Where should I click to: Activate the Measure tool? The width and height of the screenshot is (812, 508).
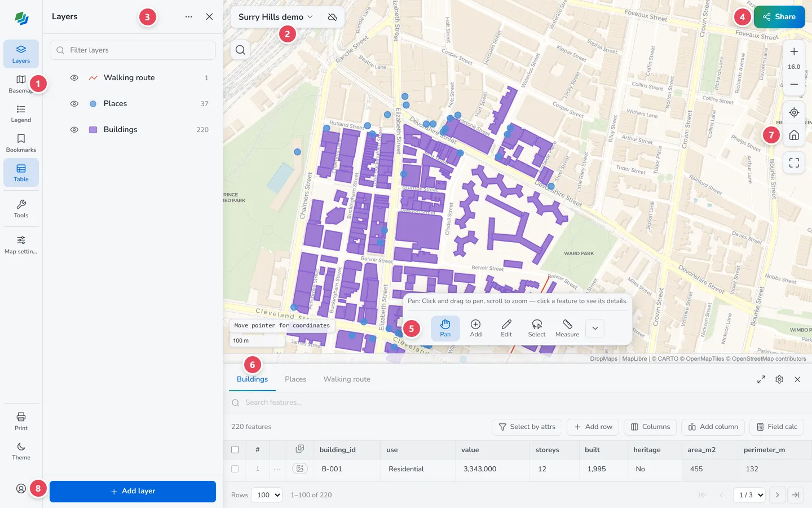tap(567, 328)
